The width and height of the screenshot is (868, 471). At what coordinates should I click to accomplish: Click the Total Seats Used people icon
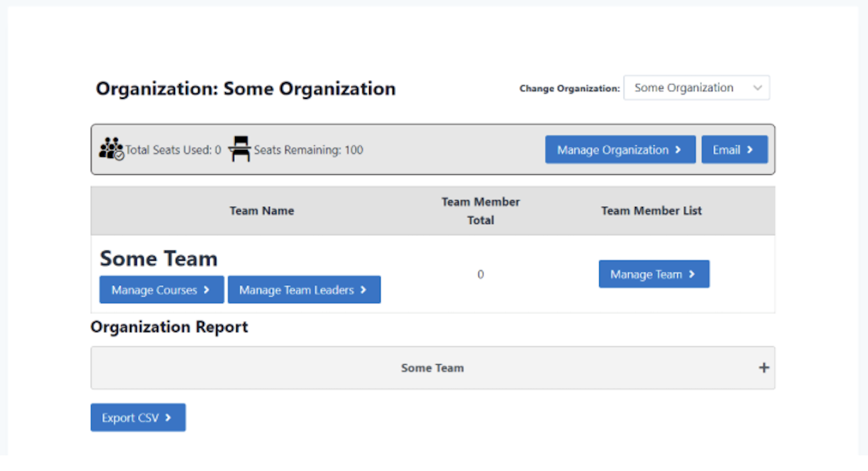click(x=111, y=149)
